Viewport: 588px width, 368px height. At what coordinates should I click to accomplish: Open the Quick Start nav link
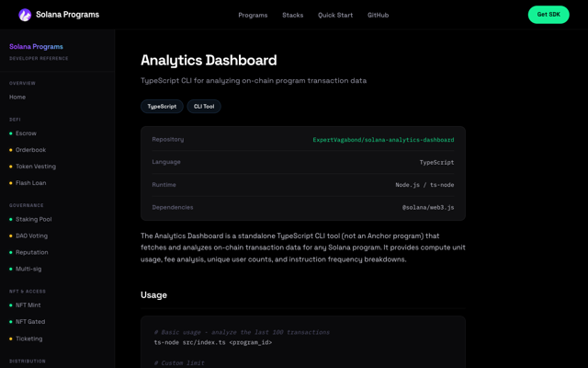335,15
